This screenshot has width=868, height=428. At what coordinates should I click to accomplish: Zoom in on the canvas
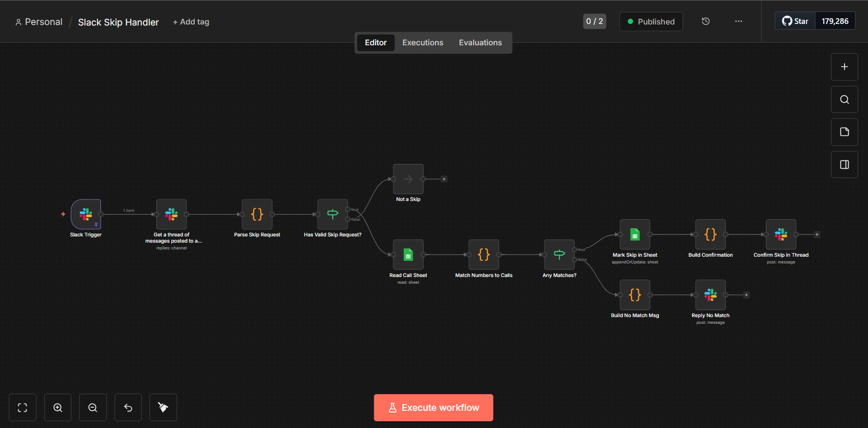point(58,408)
